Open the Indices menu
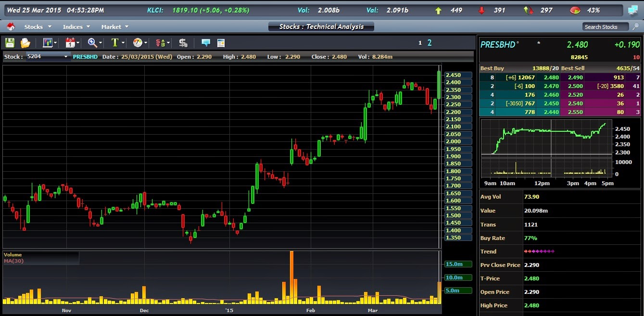This screenshot has width=644, height=316. pyautogui.click(x=76, y=27)
